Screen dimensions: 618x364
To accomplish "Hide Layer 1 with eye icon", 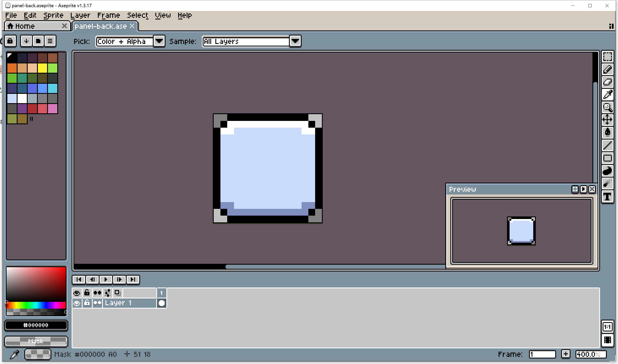I will pyautogui.click(x=77, y=303).
